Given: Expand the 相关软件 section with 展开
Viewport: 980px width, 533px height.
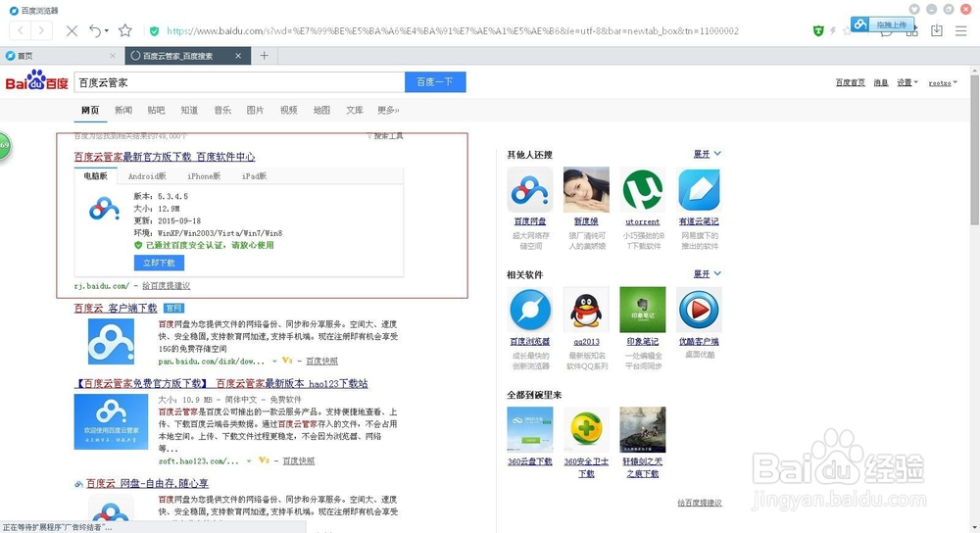Looking at the screenshot, I should [708, 273].
